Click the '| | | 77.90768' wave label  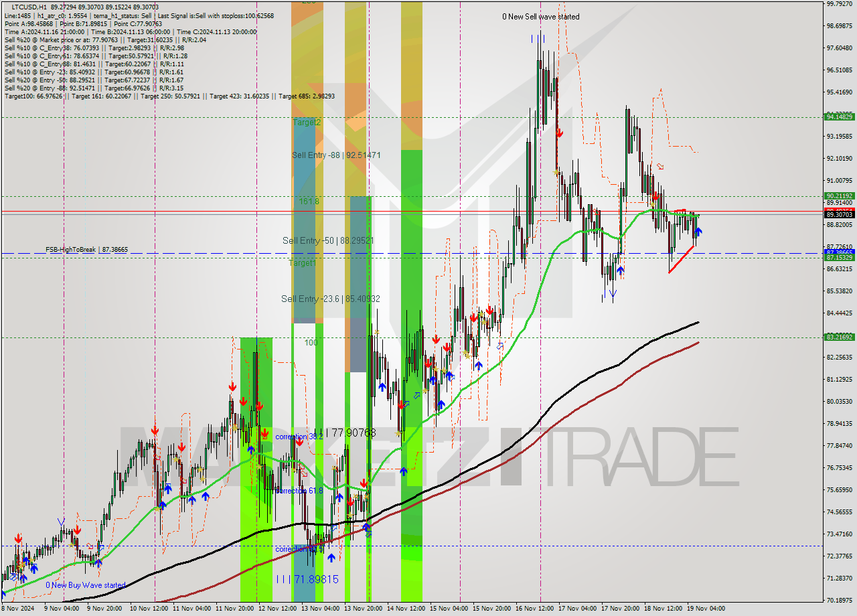click(x=345, y=434)
